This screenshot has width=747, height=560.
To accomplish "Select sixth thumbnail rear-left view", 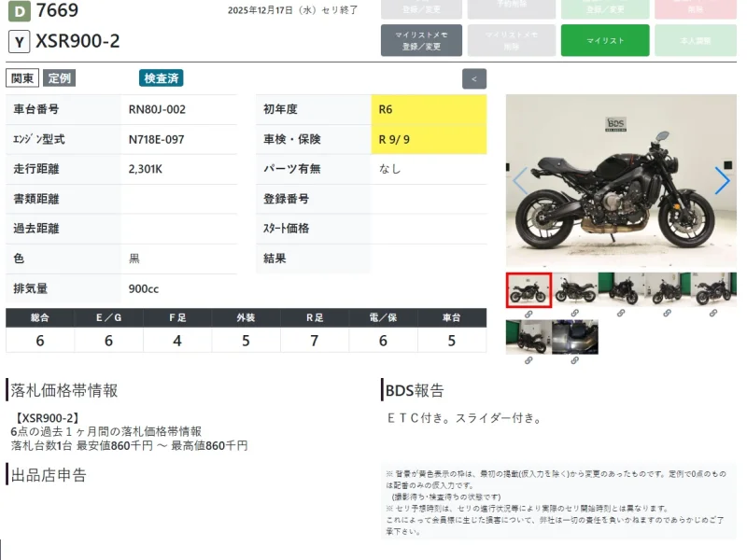I will 529,337.
